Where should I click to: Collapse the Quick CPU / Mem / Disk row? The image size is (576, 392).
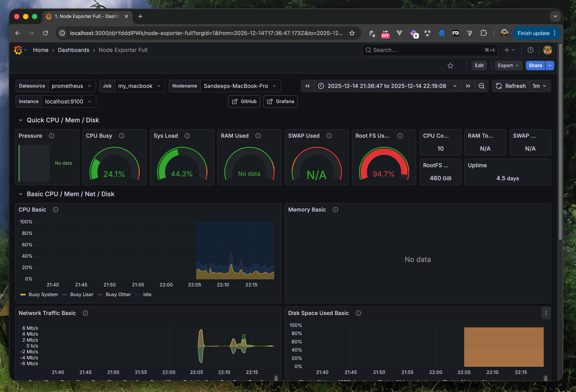(21, 120)
